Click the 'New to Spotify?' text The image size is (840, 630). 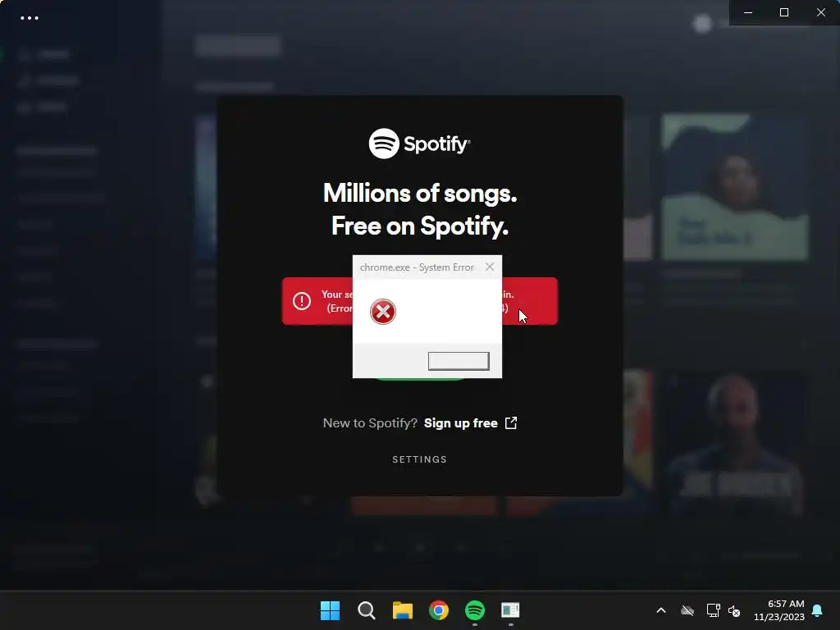click(x=370, y=423)
